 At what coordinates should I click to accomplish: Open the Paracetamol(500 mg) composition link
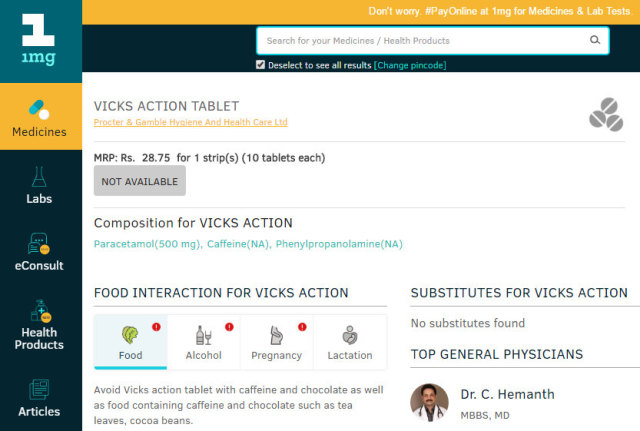coord(148,244)
